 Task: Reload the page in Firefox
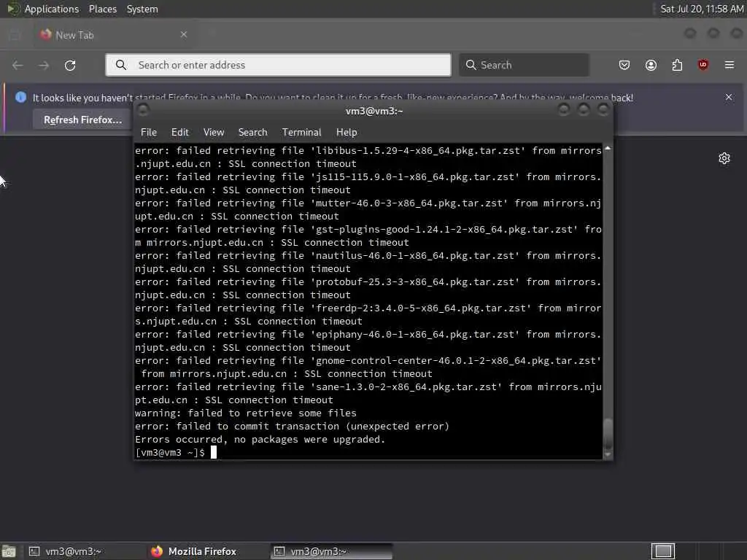pyautogui.click(x=70, y=65)
